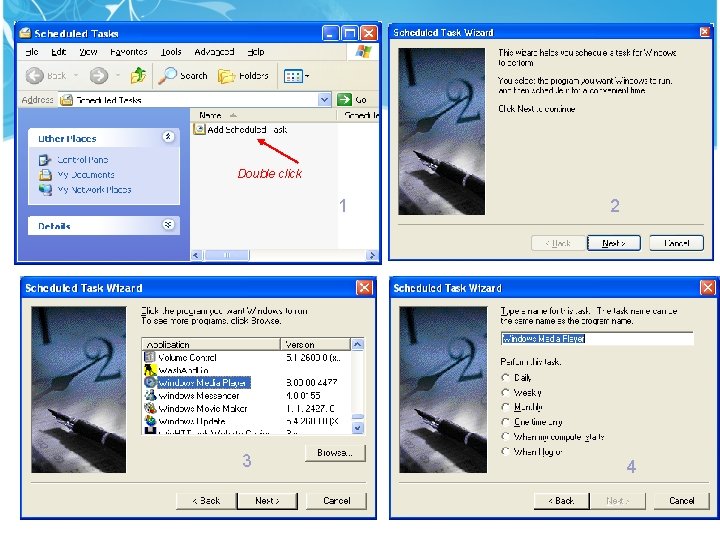Click the Address bar text field
720x540 pixels.
[x=196, y=100]
